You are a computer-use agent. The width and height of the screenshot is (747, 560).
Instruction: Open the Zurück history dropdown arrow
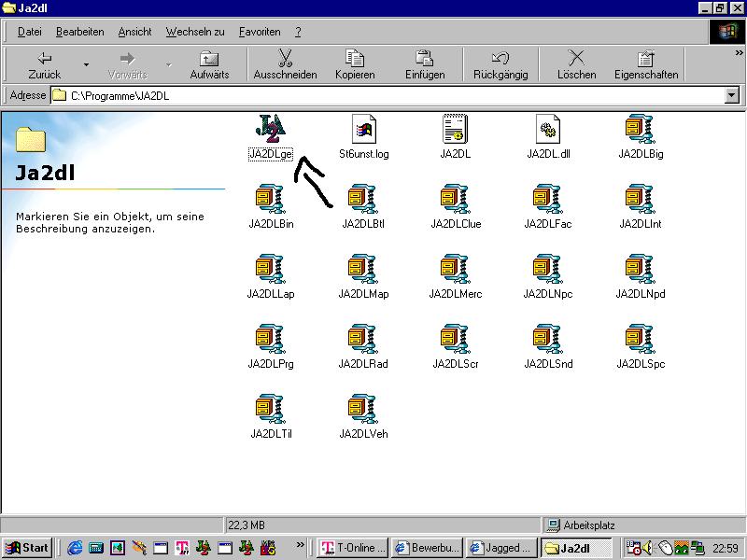[86, 64]
